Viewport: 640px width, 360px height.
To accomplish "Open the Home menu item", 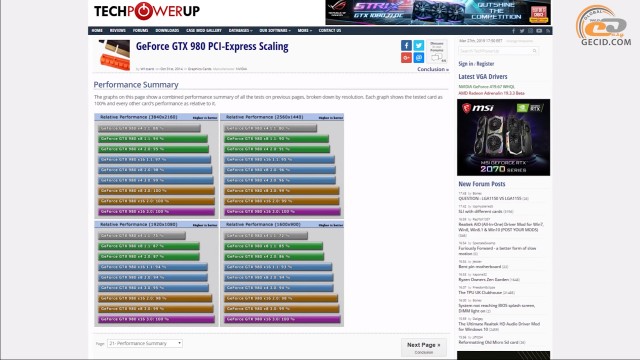I will (97, 31).
